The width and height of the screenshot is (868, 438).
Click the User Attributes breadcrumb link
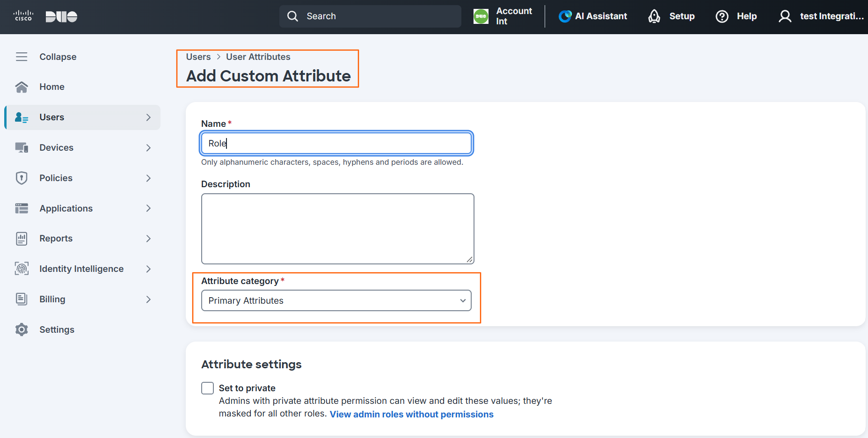click(x=258, y=57)
